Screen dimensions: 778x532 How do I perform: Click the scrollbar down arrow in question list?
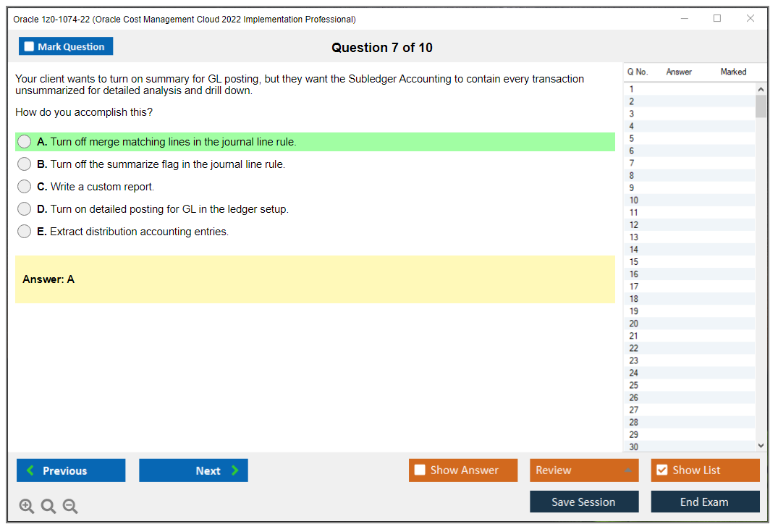click(761, 445)
